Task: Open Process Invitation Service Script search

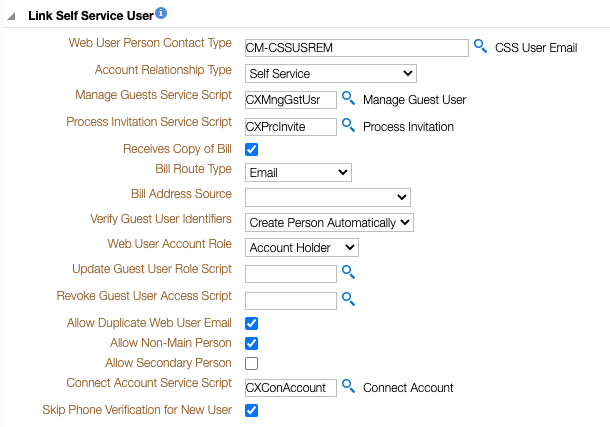Action: click(348, 125)
